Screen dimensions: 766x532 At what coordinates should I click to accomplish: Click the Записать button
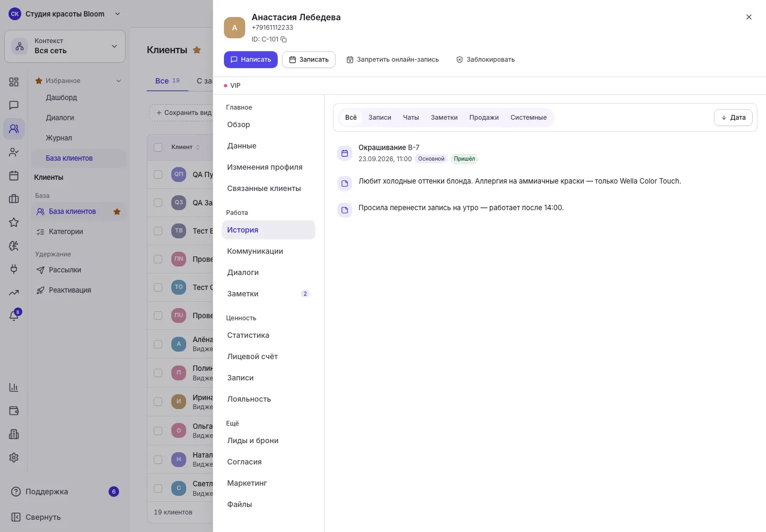click(x=309, y=60)
